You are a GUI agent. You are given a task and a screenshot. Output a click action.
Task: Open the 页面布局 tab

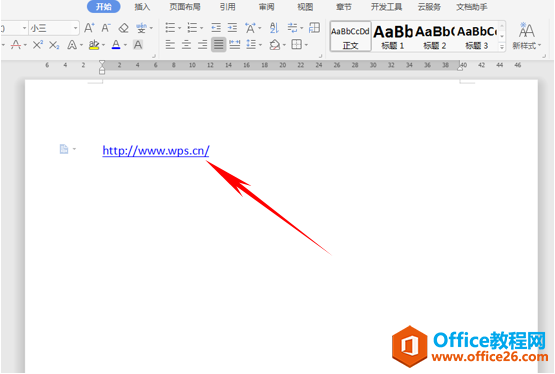point(185,7)
